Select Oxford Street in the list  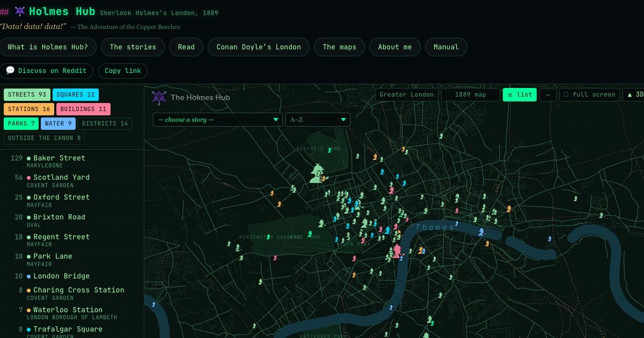coord(72,201)
